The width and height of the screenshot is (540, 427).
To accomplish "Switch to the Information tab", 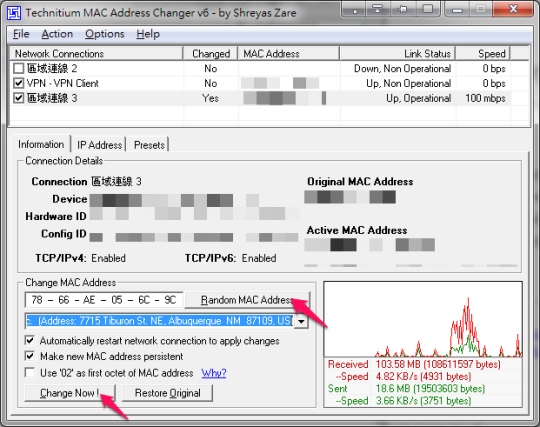I will pos(41,144).
